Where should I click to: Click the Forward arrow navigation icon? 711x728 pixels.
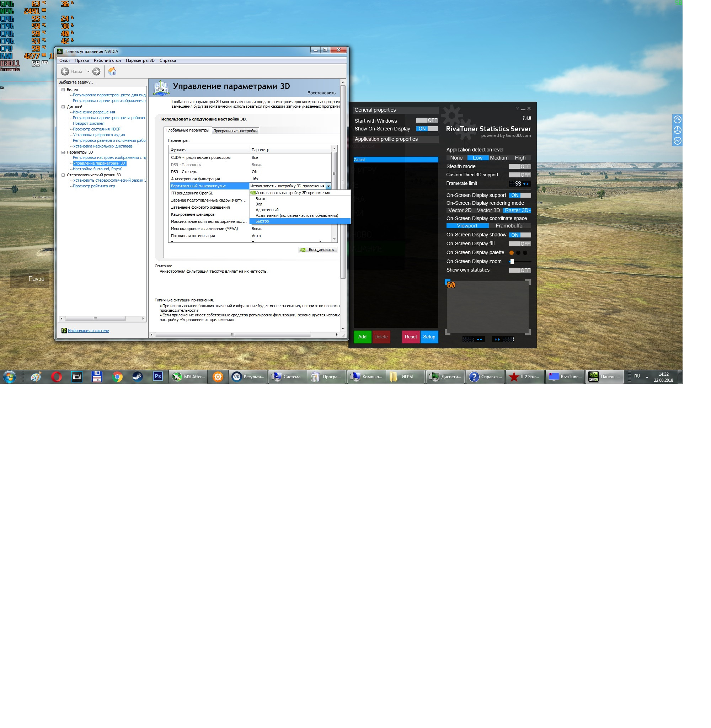pos(96,71)
